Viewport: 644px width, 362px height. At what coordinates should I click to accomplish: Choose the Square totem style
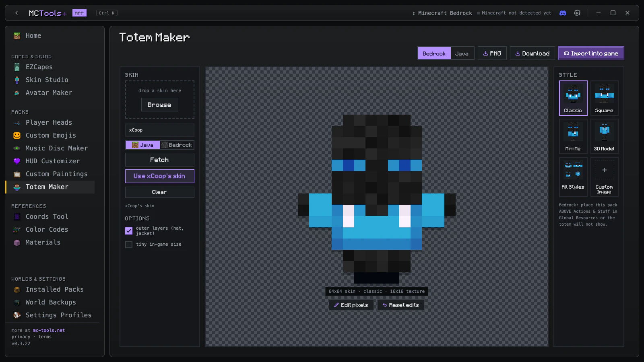604,98
